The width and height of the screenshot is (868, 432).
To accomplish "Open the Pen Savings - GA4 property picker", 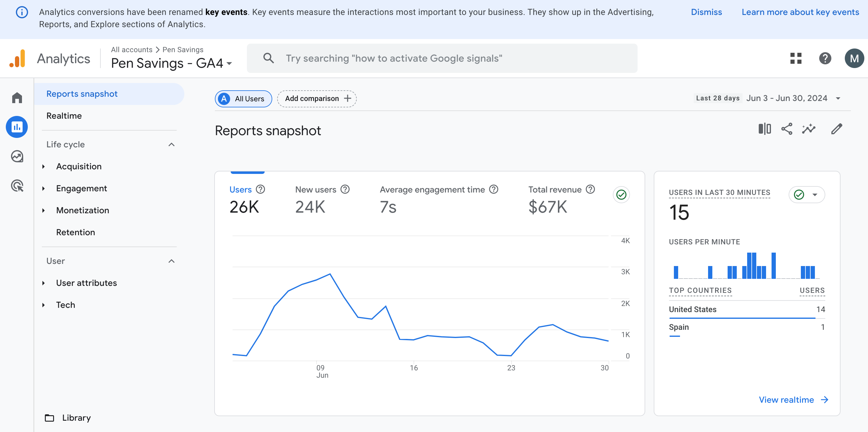I will point(172,63).
